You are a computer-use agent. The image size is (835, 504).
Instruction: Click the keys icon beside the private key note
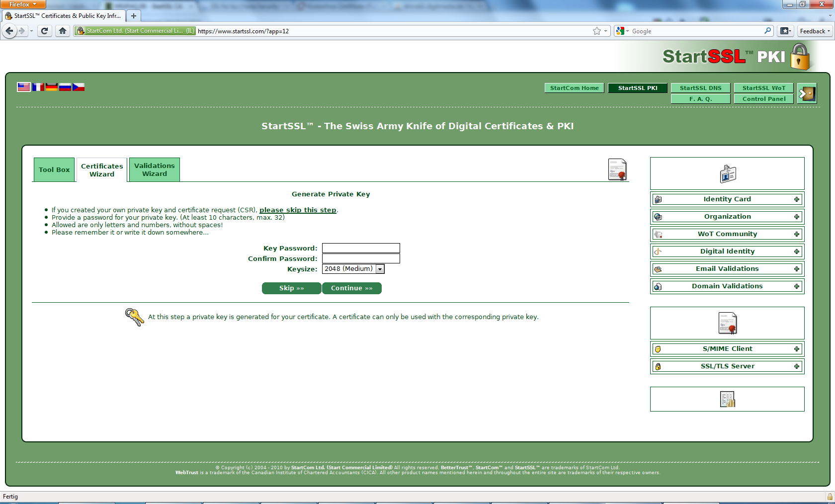click(x=134, y=317)
